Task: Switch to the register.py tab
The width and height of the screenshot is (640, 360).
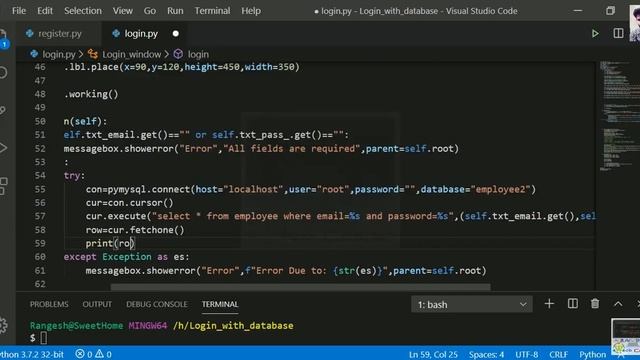Action: pyautogui.click(x=59, y=33)
